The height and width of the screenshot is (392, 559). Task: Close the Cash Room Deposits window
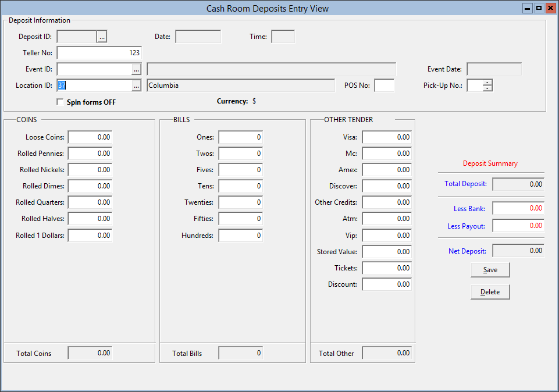tap(551, 8)
